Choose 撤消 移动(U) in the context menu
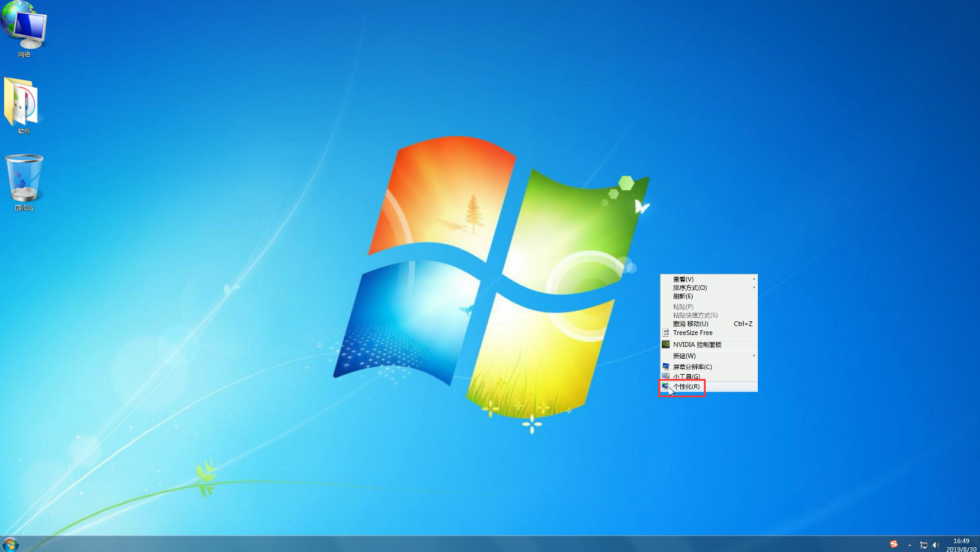 [x=709, y=324]
